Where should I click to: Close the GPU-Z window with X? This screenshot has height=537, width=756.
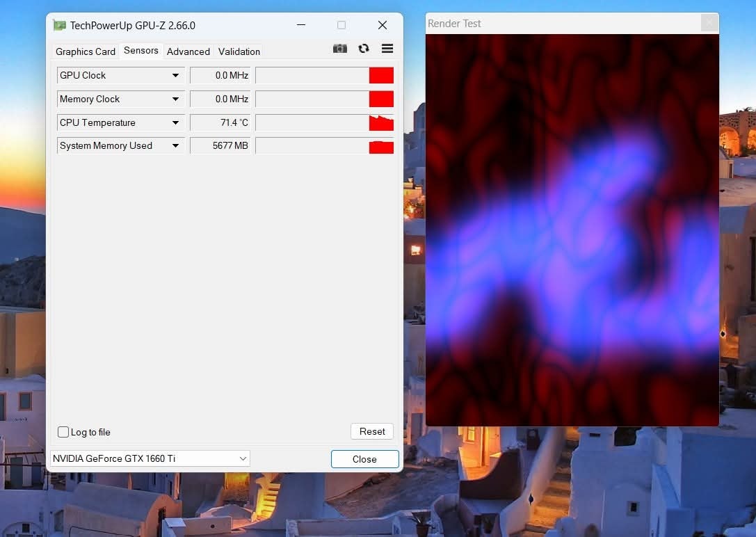(x=383, y=25)
